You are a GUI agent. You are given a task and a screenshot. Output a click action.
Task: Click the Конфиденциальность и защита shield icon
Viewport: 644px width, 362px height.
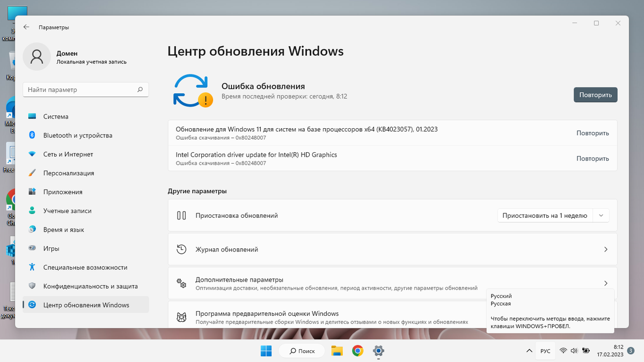point(32,286)
